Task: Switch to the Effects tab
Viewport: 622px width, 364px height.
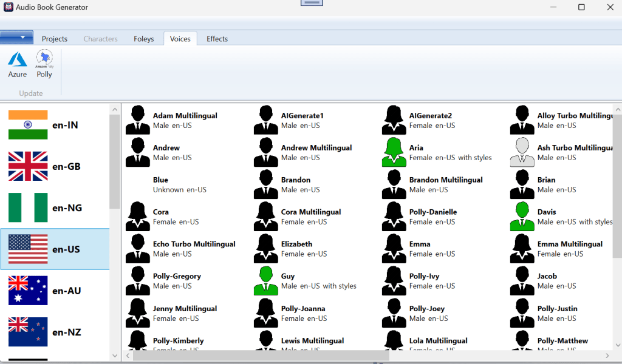Action: tap(217, 39)
